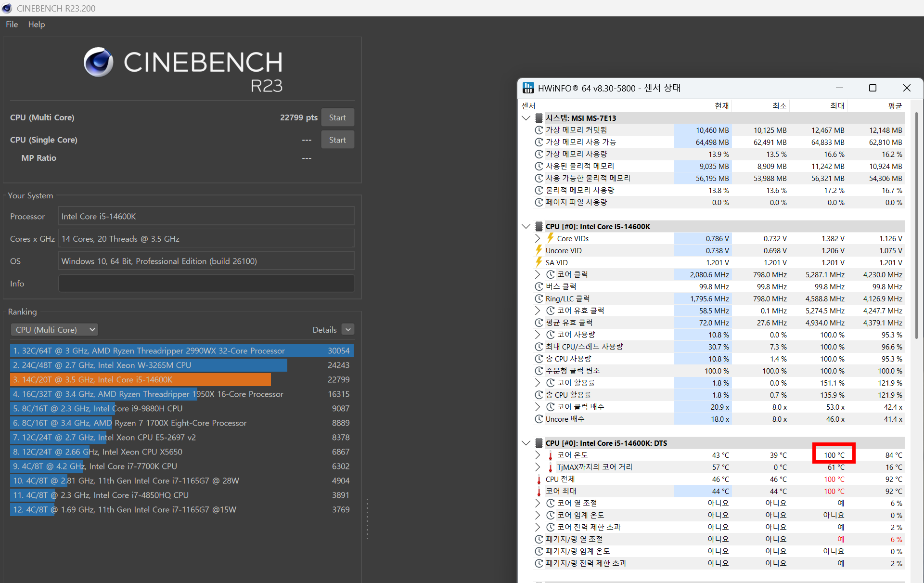This screenshot has height=583, width=924.
Task: Click the chip icon next to 시스템: MSI MS-7E13
Action: tap(539, 118)
